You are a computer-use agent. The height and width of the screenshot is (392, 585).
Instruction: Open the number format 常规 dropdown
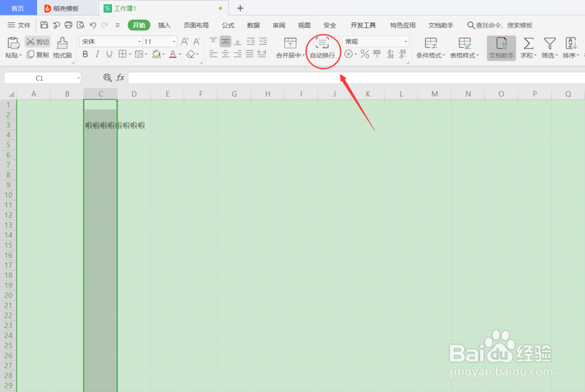[x=405, y=41]
